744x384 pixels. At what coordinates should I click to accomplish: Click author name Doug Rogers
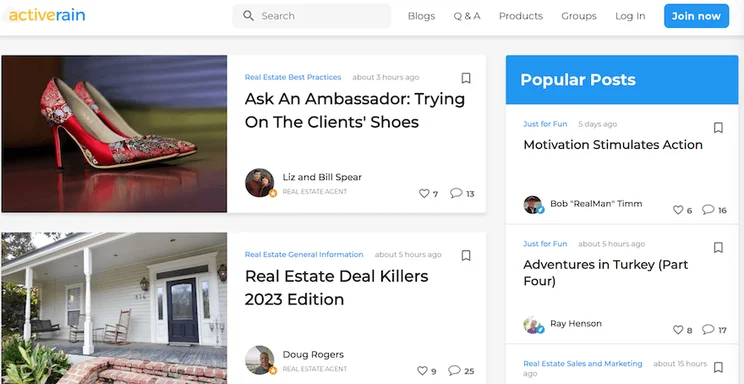[x=313, y=355]
